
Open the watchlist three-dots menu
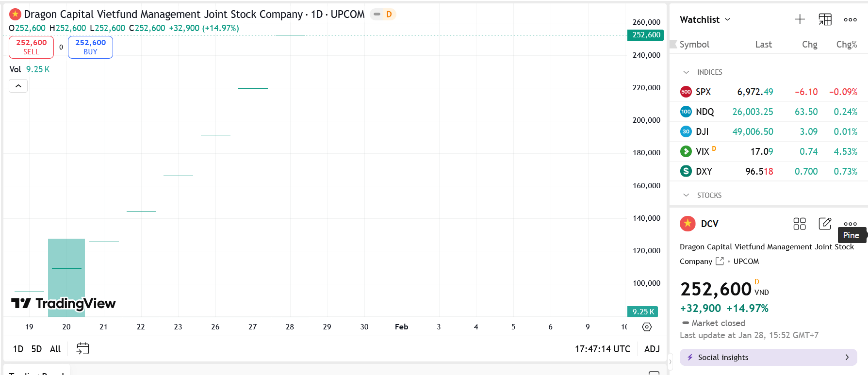pos(850,19)
